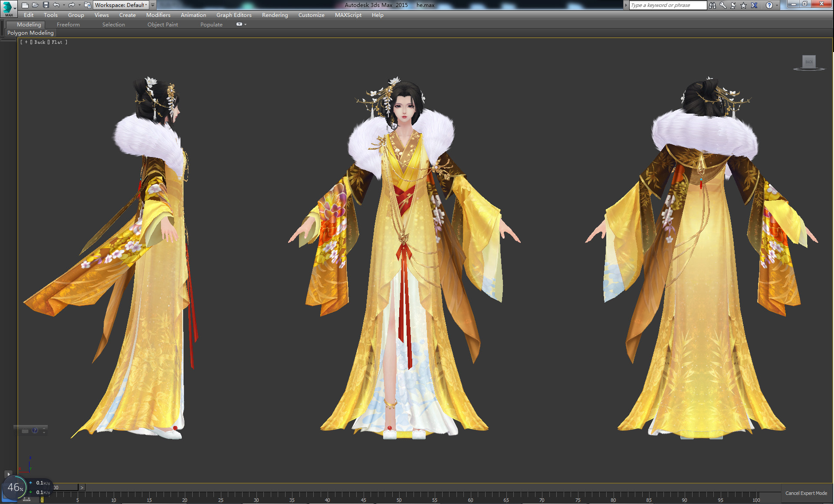The height and width of the screenshot is (504, 834).
Task: Open the Help icon dropdown arrow
Action: tap(777, 5)
